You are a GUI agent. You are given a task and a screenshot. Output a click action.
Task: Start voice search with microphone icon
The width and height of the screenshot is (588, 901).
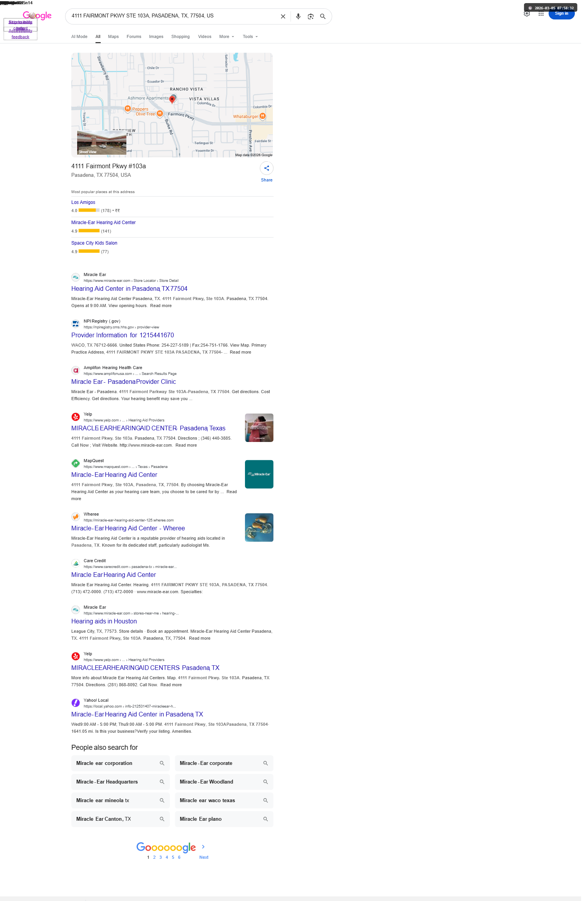(298, 16)
